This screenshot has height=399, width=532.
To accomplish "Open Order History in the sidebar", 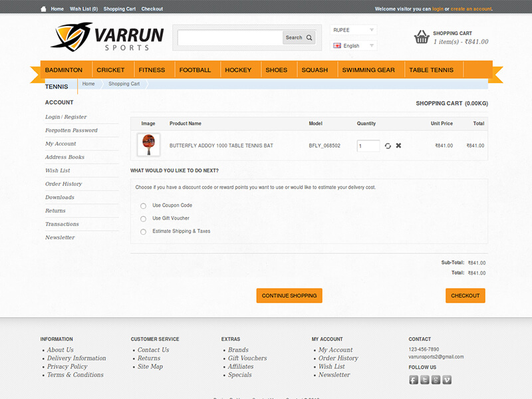I will pos(63,184).
